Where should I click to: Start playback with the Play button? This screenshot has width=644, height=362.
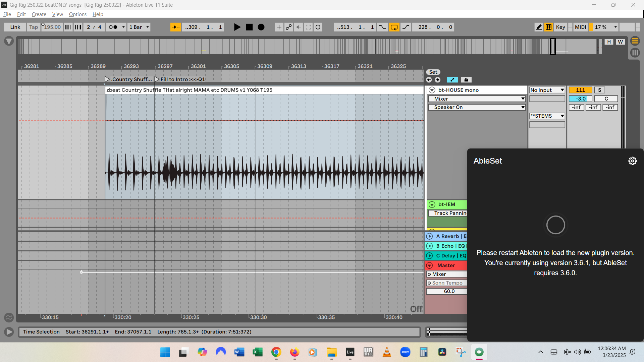pos(237,27)
